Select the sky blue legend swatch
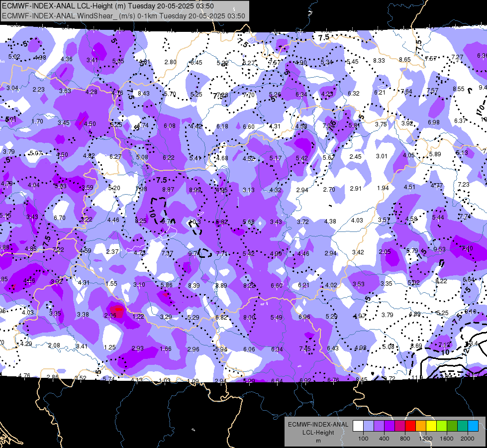The width and height of the screenshot is (487, 448). click(x=473, y=426)
